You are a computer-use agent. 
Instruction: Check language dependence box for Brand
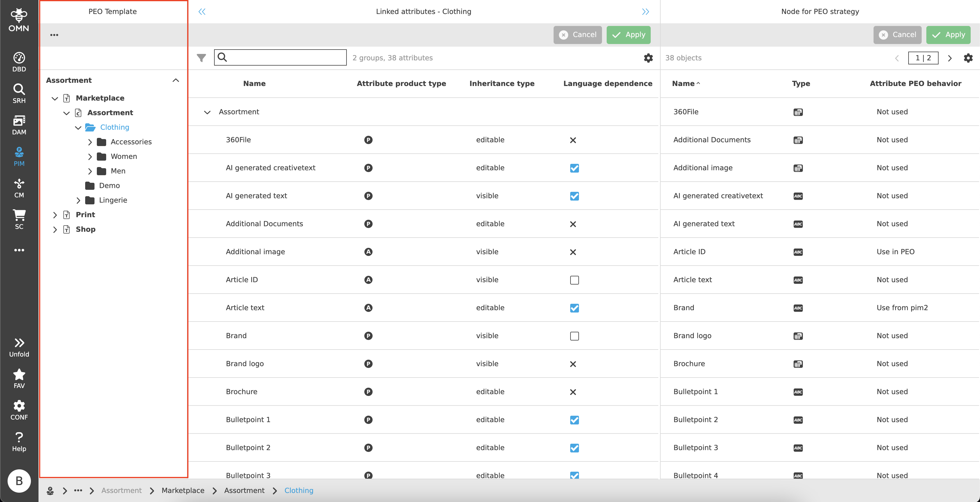(x=574, y=336)
